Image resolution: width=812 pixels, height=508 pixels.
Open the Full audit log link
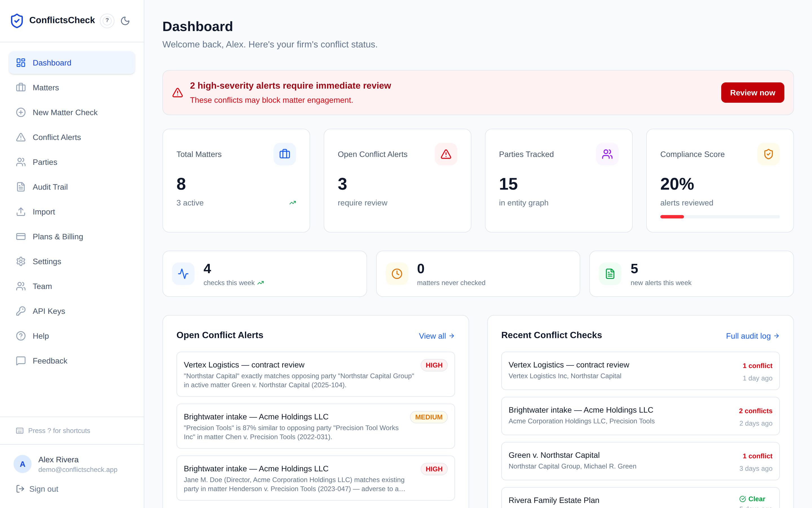pyautogui.click(x=753, y=336)
